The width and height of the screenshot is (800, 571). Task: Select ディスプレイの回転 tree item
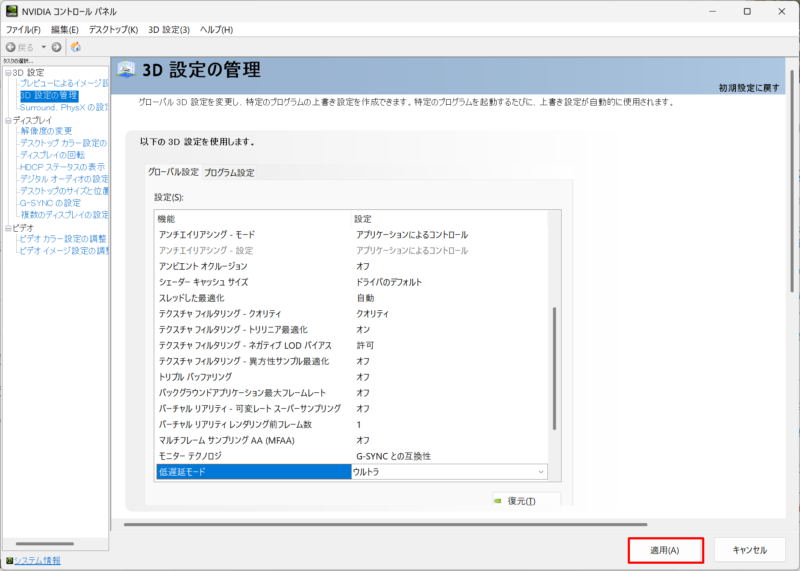(53, 155)
